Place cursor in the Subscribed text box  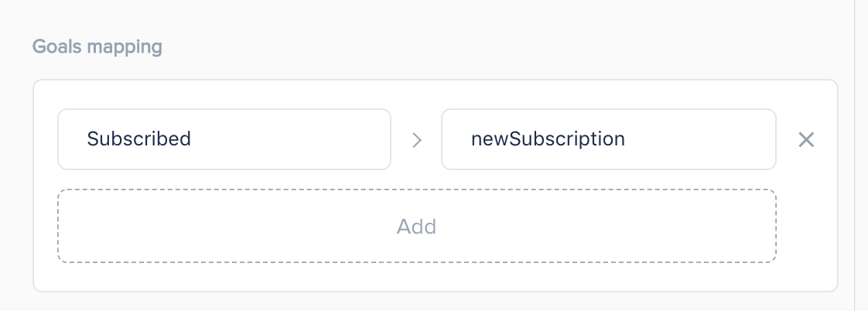[224, 139]
